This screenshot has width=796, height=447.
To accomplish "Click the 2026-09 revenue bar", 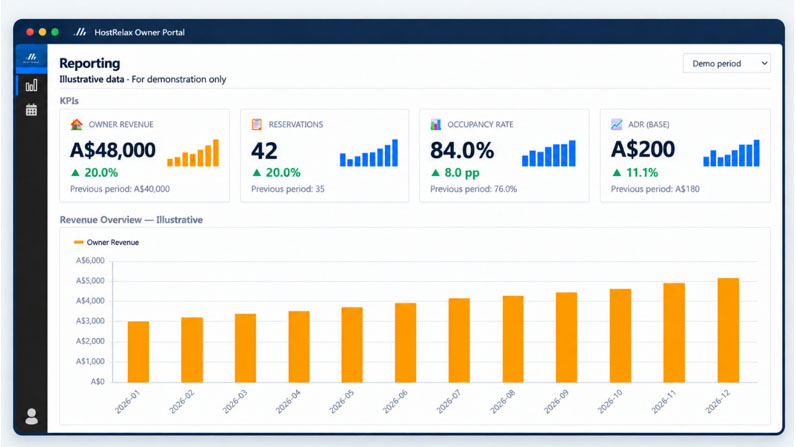I will 567,337.
